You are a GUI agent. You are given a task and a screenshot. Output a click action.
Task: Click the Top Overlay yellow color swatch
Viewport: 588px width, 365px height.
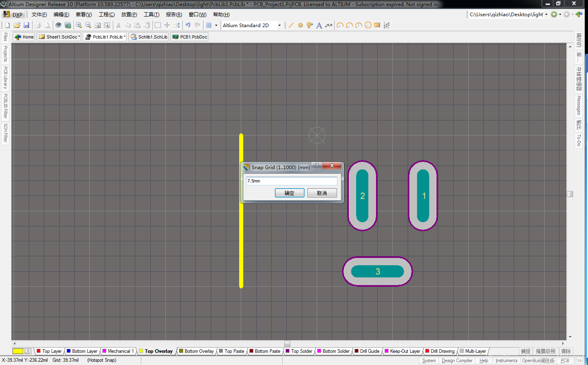click(141, 351)
